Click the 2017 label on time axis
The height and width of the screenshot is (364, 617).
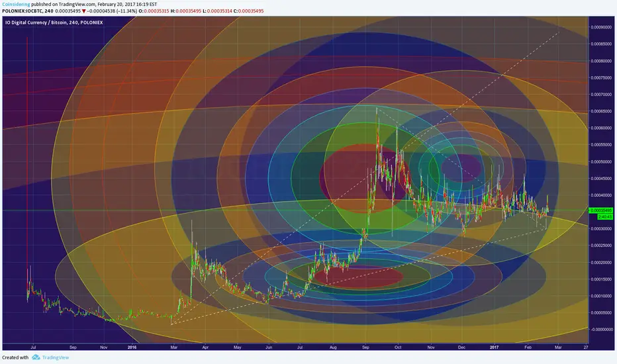(x=495, y=347)
